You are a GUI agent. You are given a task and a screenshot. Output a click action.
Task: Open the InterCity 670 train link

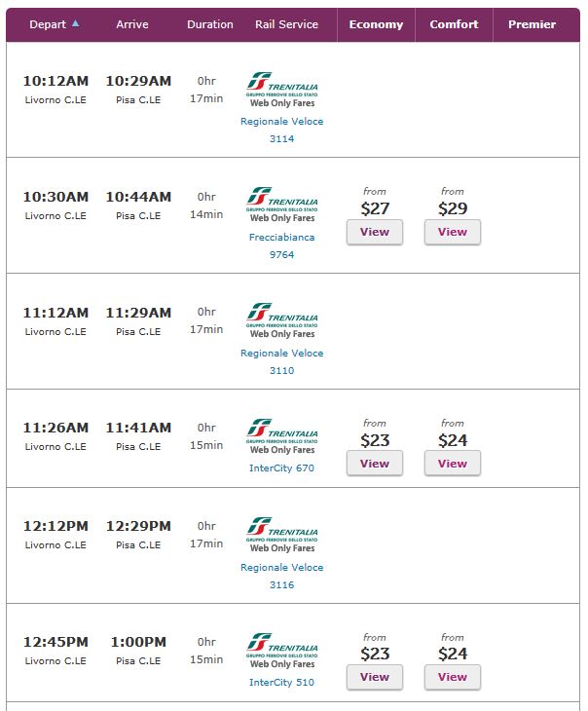[x=281, y=468]
